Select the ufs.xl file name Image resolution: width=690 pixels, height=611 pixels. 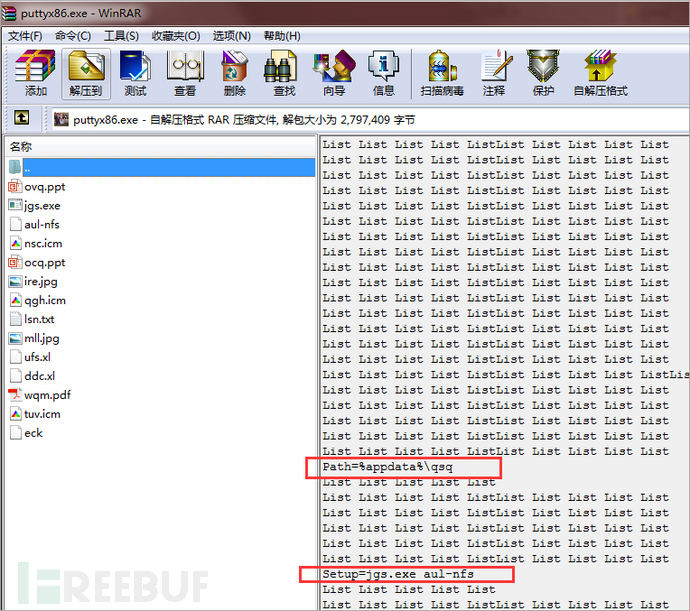pyautogui.click(x=37, y=357)
